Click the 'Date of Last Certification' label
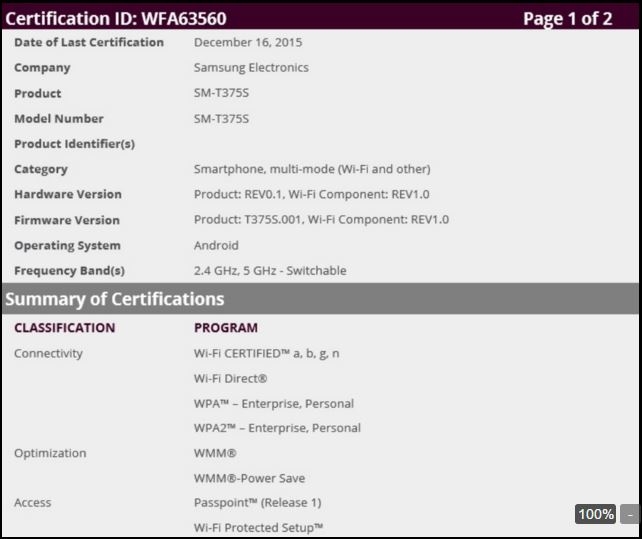 click(x=89, y=42)
